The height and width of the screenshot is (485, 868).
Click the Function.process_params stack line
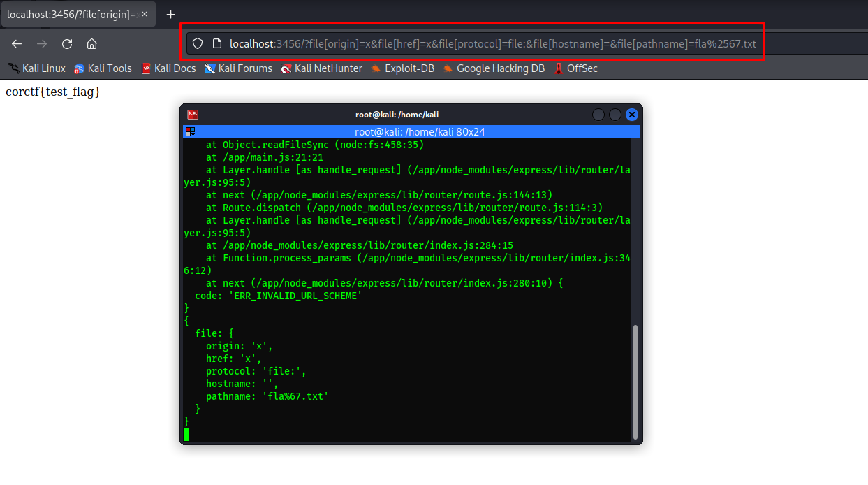[407, 264]
